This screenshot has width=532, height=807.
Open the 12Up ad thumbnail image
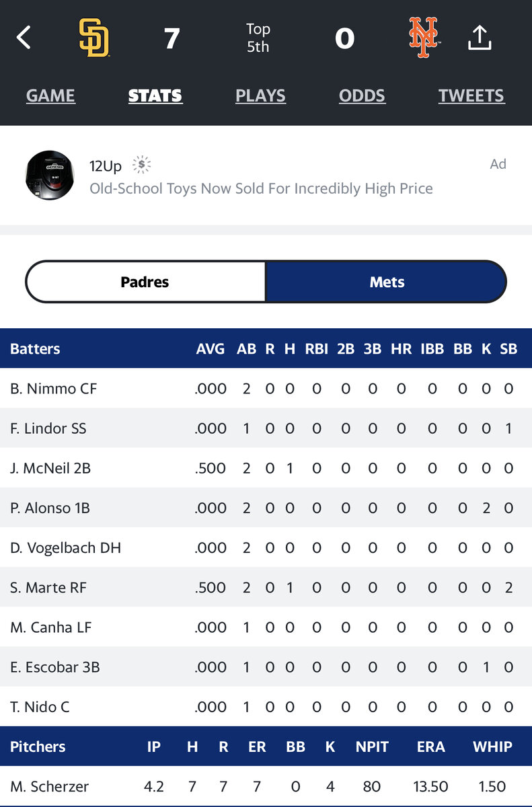click(x=50, y=175)
